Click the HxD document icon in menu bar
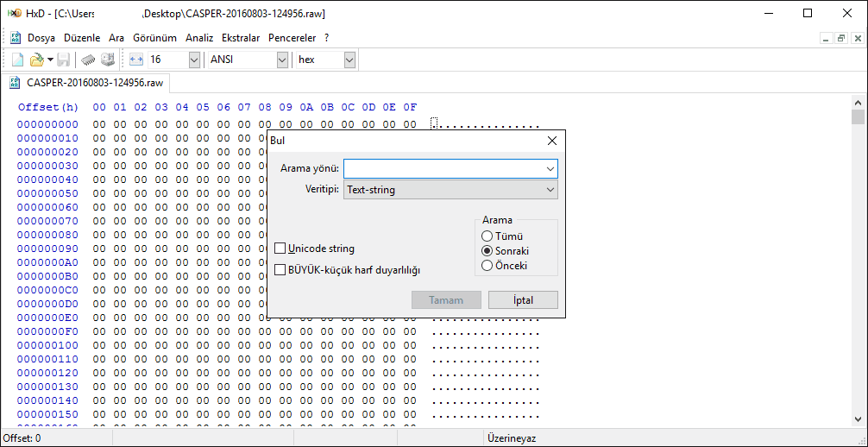Screen dimensions: 868x447 (x=16, y=38)
